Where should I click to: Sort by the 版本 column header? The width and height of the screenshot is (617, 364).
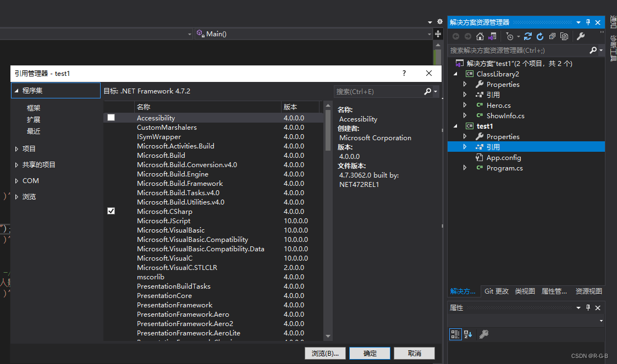300,107
